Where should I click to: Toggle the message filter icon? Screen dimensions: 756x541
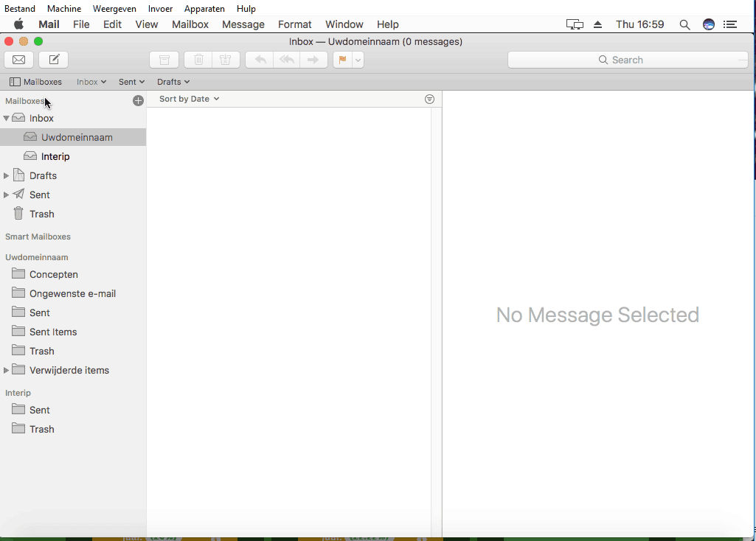[x=430, y=99]
